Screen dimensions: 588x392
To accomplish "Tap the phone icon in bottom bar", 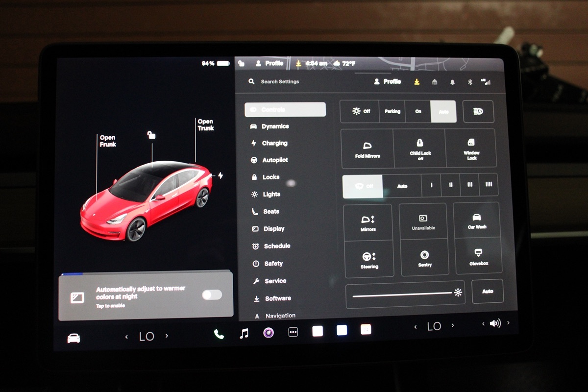I will point(219,334).
